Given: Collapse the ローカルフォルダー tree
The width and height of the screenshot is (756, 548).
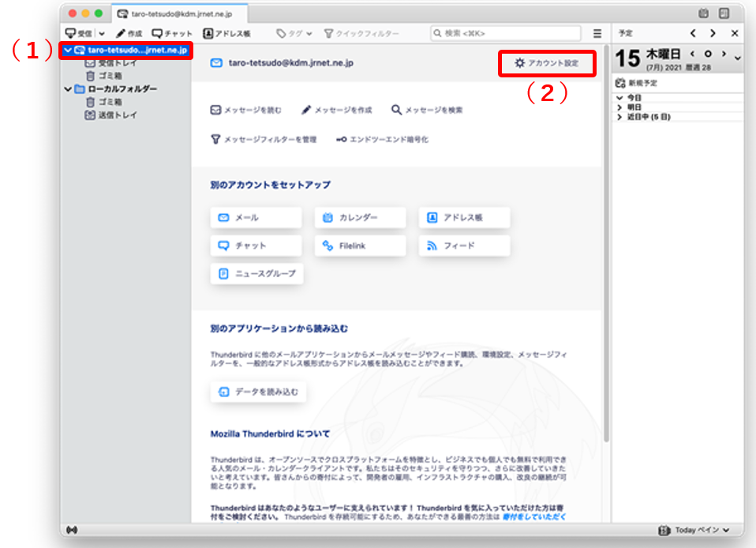Looking at the screenshot, I should click(68, 89).
